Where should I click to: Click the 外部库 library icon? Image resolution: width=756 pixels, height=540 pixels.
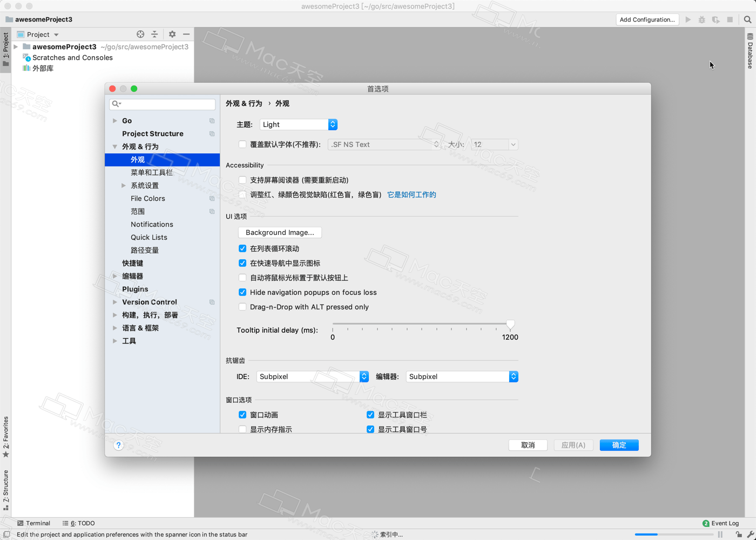26,69
